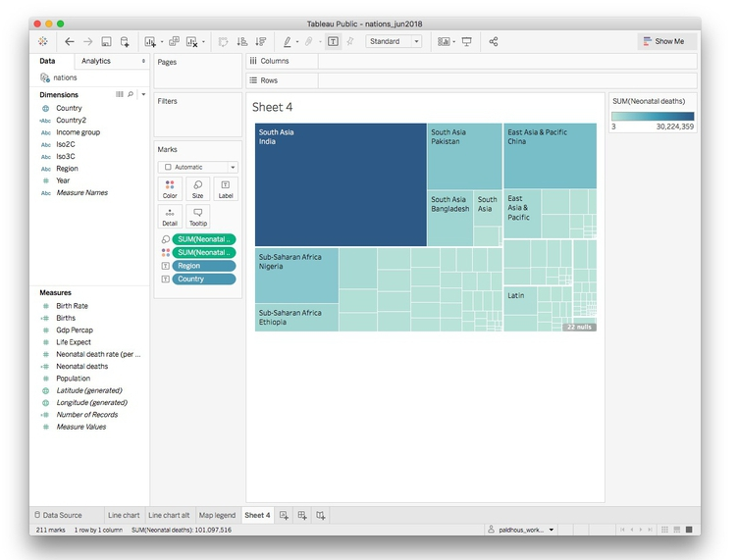Switch to Line chart alt sheet tab
The image size is (737, 560).
(169, 515)
